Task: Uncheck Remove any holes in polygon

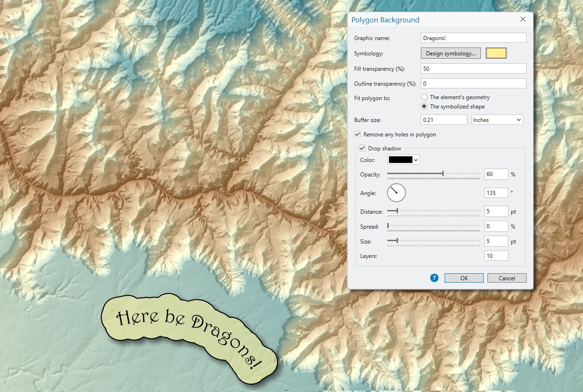Action: coord(357,135)
